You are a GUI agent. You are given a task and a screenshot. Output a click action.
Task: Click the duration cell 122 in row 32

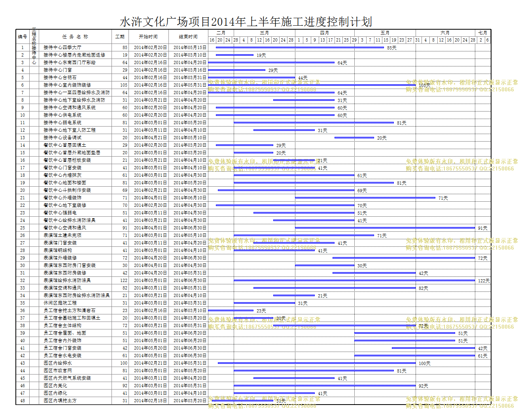[x=120, y=280]
